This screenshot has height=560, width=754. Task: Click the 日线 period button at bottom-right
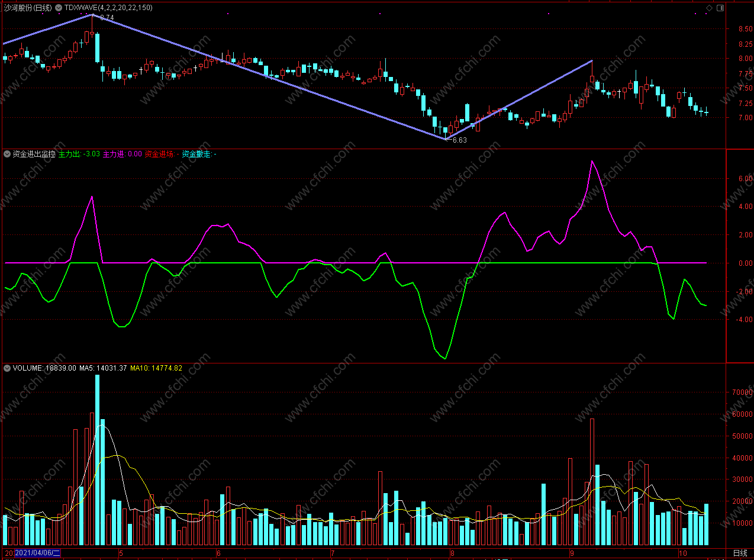[x=740, y=553]
